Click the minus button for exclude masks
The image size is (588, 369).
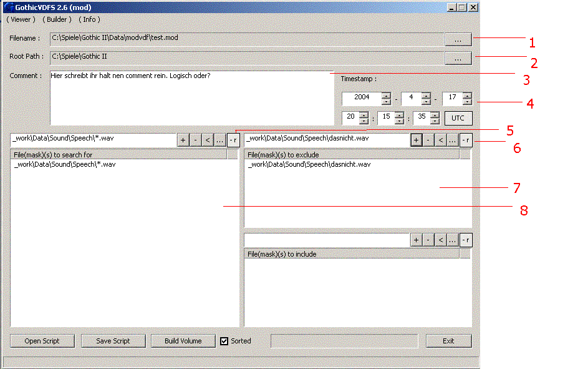[x=428, y=140]
